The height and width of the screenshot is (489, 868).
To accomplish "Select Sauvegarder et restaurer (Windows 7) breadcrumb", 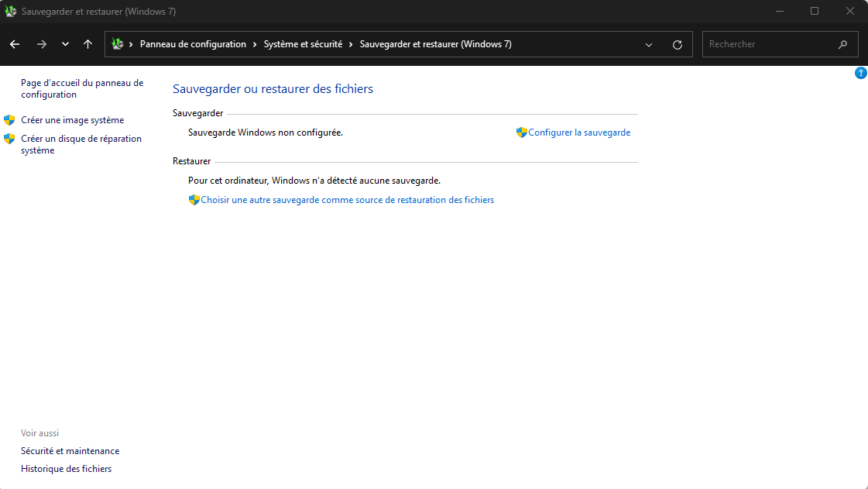I will click(436, 44).
